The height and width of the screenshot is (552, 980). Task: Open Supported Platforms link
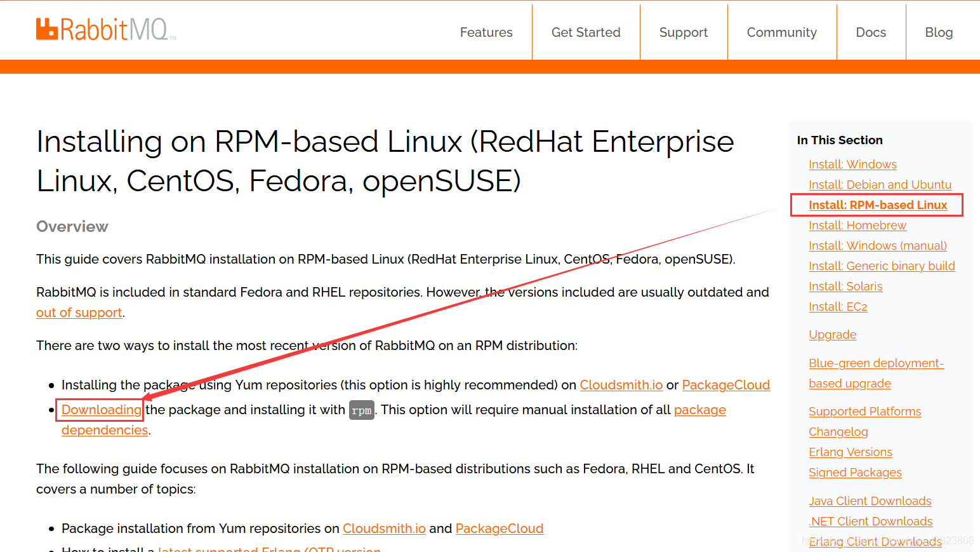pyautogui.click(x=864, y=412)
